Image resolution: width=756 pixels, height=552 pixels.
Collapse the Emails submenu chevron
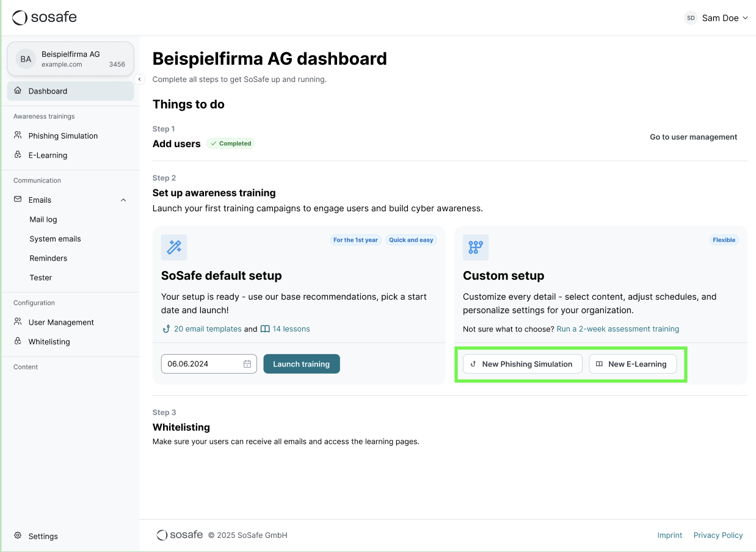coord(123,200)
